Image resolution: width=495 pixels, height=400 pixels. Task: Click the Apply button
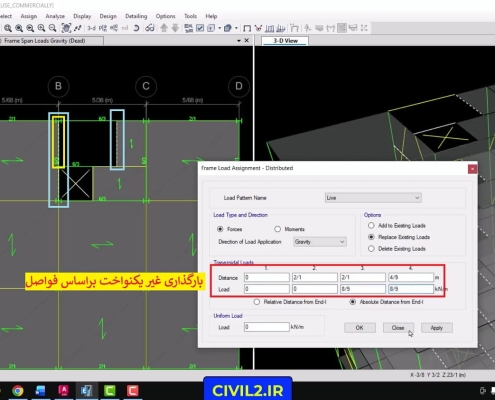click(x=437, y=328)
